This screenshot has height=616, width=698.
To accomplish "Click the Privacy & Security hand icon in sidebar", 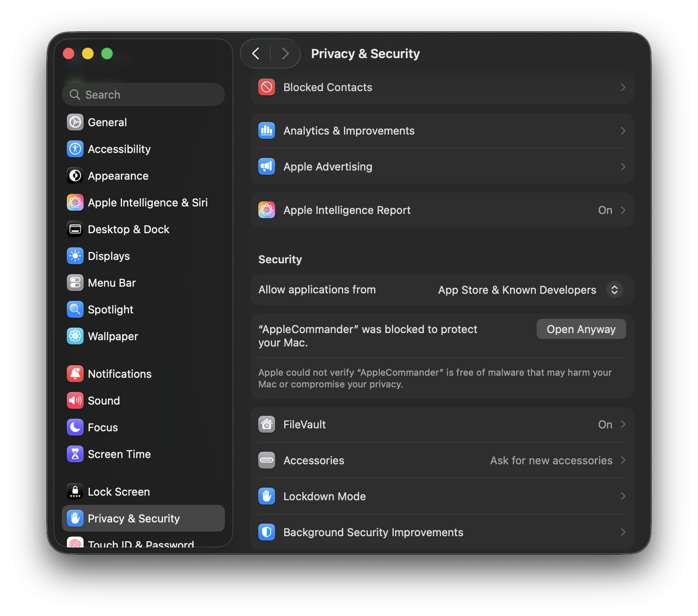I will (x=75, y=519).
